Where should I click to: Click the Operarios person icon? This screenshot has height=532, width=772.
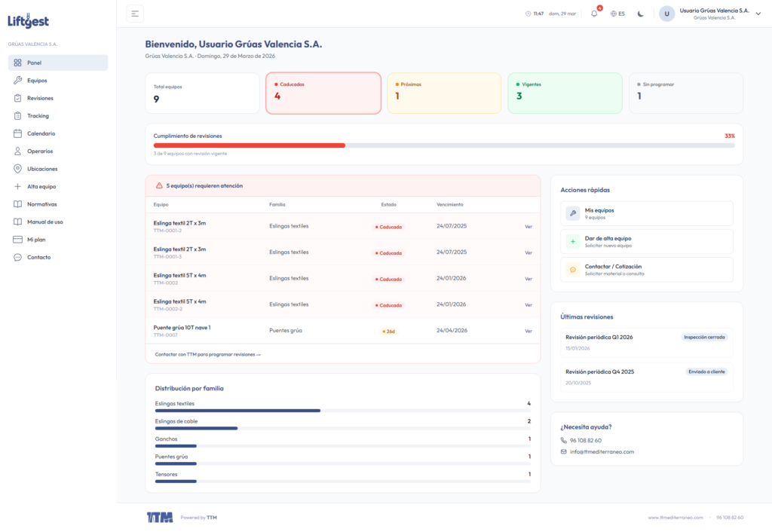tap(17, 151)
